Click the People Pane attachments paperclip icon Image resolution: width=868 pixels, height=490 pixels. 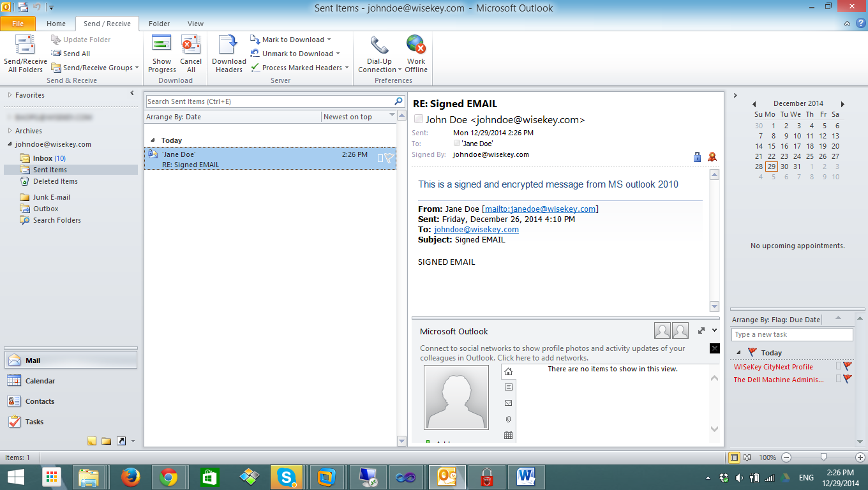click(509, 419)
